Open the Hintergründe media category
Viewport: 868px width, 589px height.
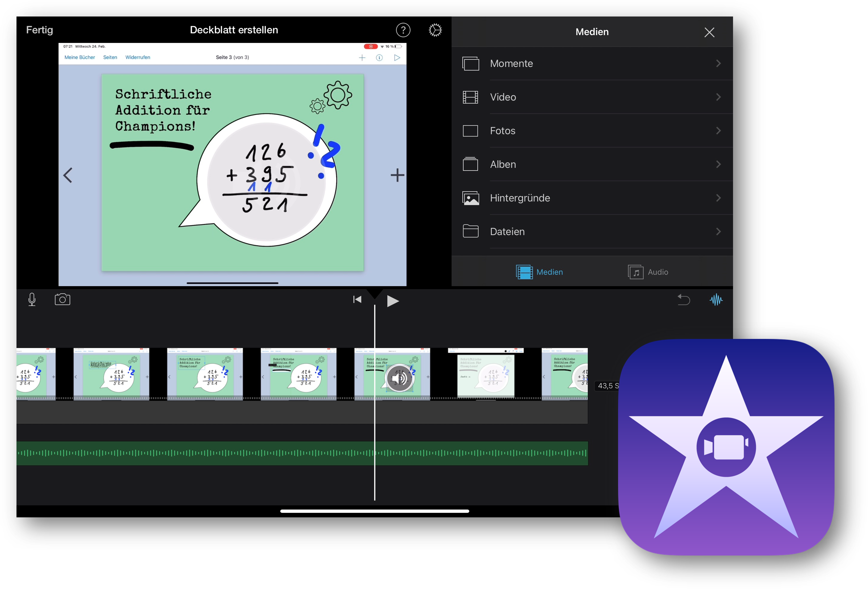pyautogui.click(x=592, y=198)
